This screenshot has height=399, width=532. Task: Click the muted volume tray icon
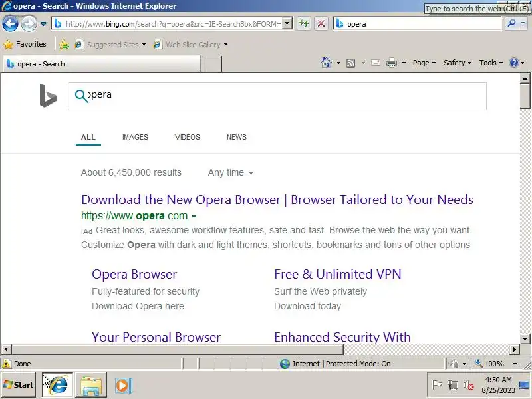pyautogui.click(x=469, y=385)
